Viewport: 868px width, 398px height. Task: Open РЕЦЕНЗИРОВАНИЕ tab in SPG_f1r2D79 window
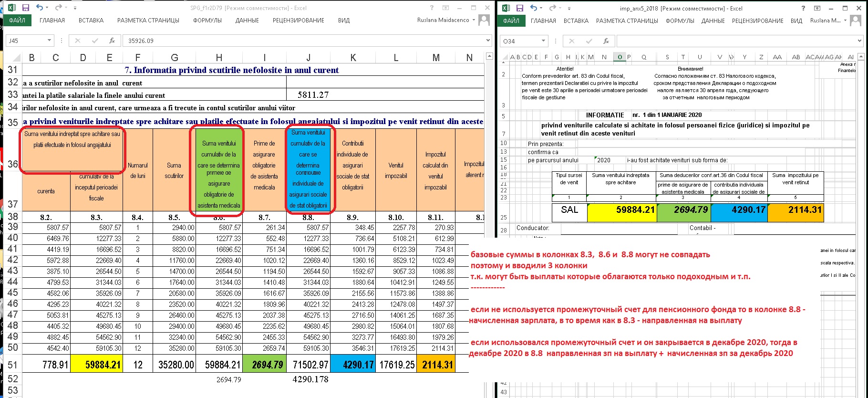tap(298, 21)
